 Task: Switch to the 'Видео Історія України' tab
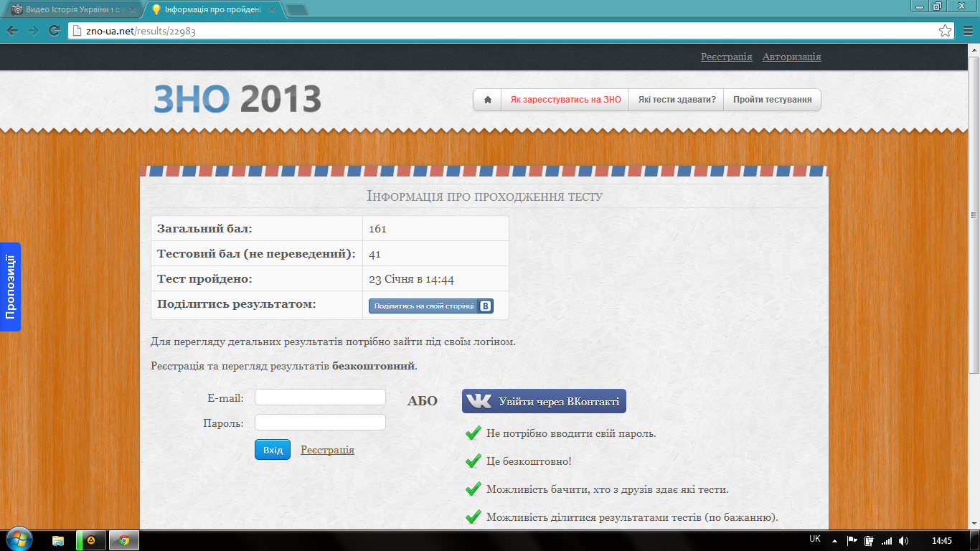(72, 11)
